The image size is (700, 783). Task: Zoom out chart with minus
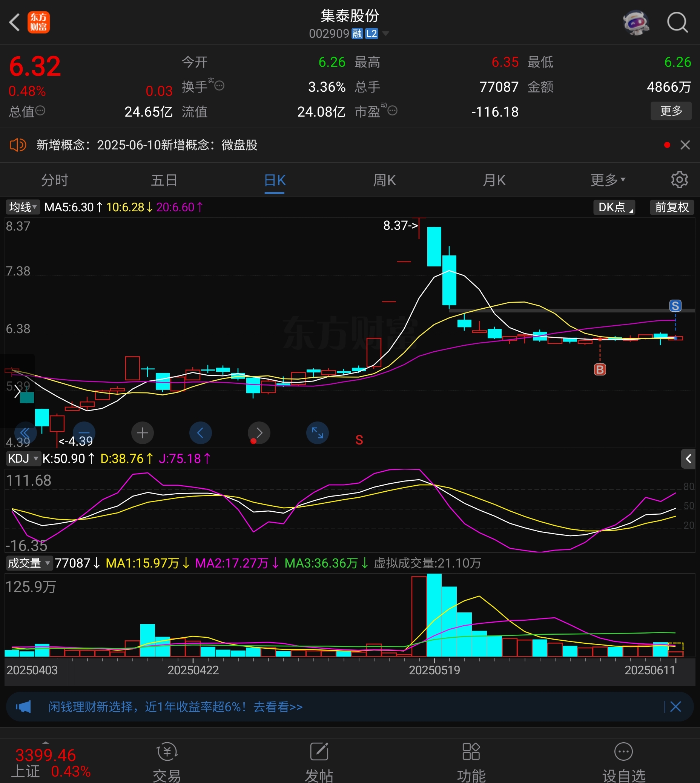pos(84,433)
